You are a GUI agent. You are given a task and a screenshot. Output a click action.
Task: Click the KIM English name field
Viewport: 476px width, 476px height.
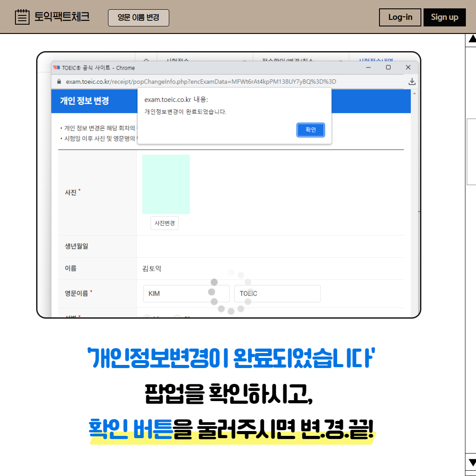[186, 294]
